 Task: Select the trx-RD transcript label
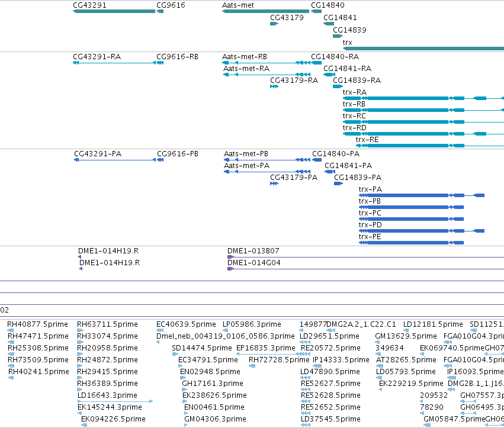[355, 128]
